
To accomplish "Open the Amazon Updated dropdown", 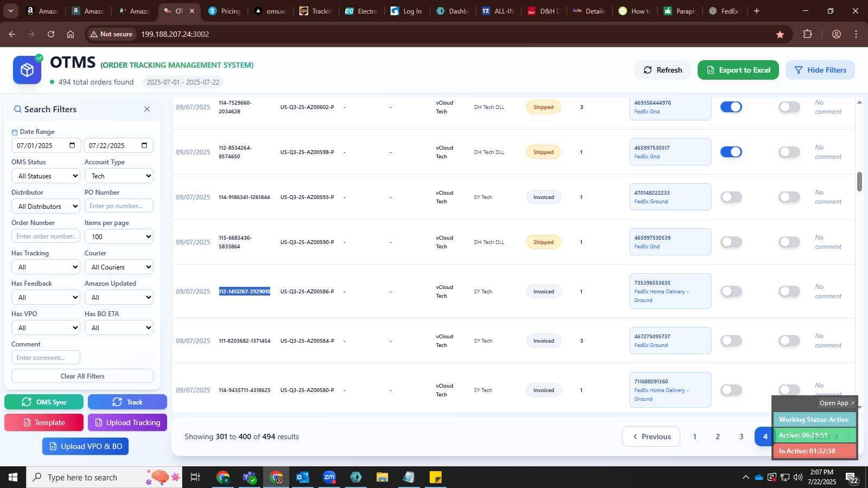I will (119, 297).
